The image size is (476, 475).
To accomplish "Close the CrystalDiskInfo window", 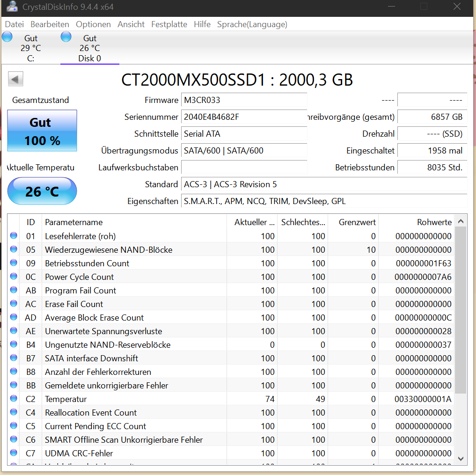I will click(x=457, y=7).
